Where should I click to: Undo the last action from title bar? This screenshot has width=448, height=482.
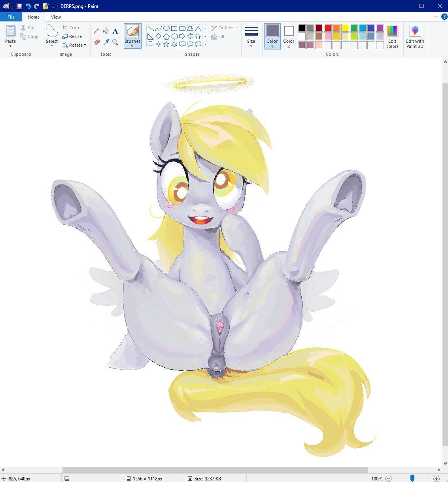(28, 6)
